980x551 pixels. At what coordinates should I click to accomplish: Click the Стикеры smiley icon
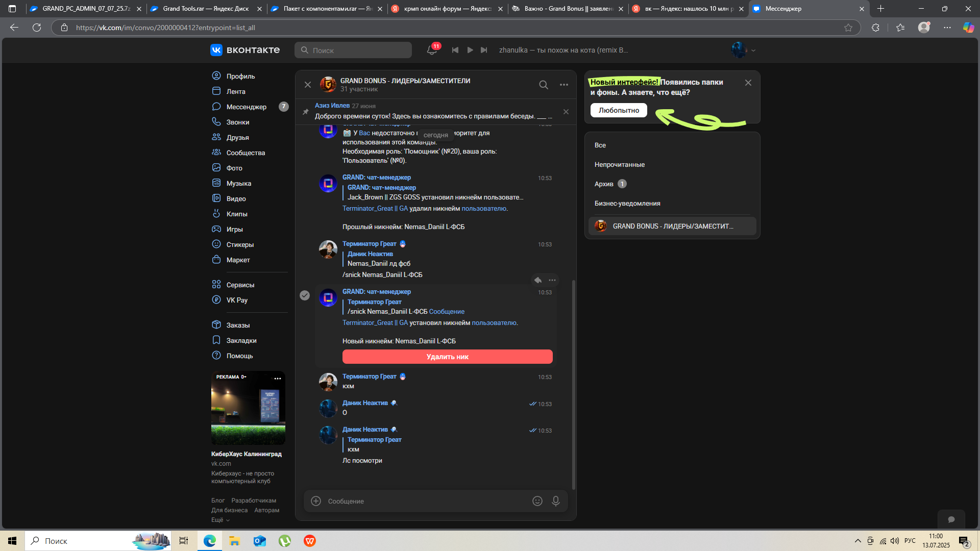pos(216,244)
